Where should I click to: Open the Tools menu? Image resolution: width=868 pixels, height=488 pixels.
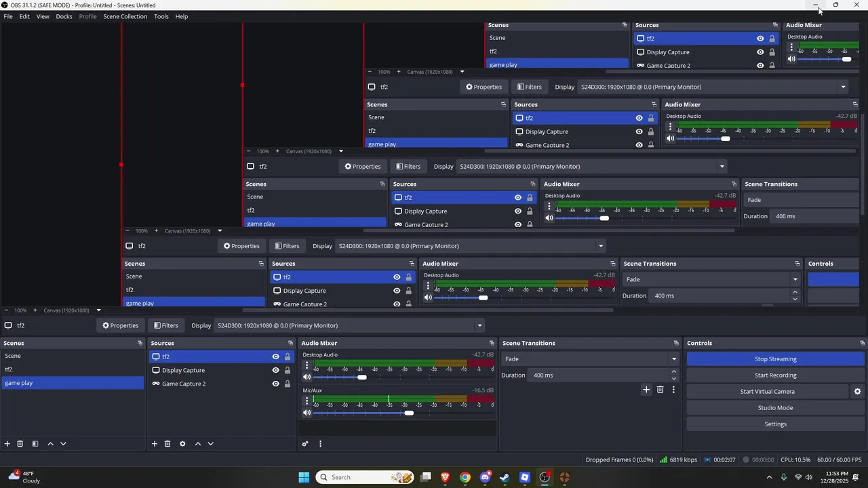click(x=161, y=16)
